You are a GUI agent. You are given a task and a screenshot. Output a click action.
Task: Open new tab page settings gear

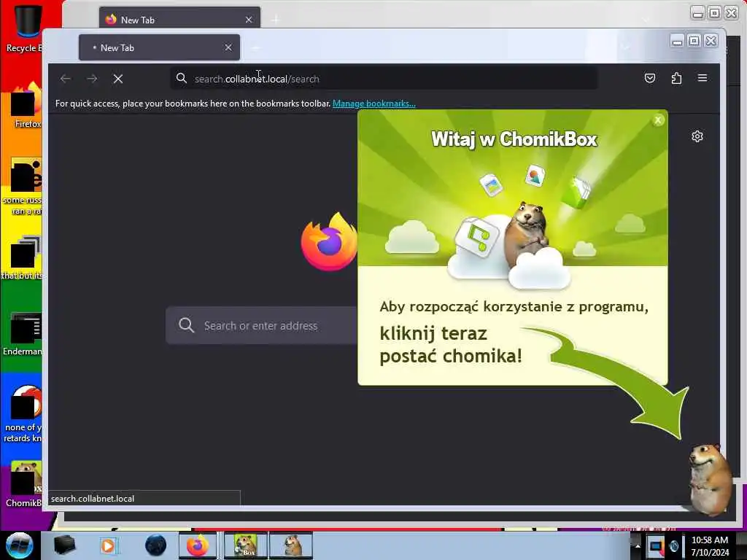coord(697,136)
